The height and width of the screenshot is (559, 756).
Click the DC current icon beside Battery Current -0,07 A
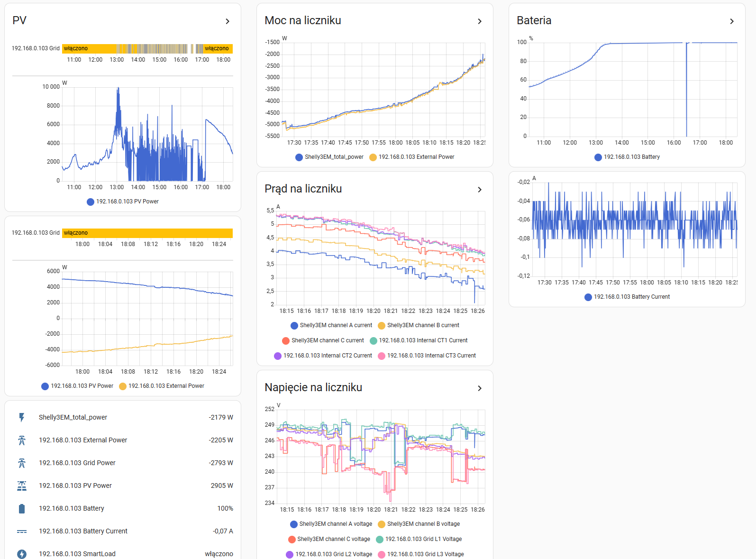point(22,531)
